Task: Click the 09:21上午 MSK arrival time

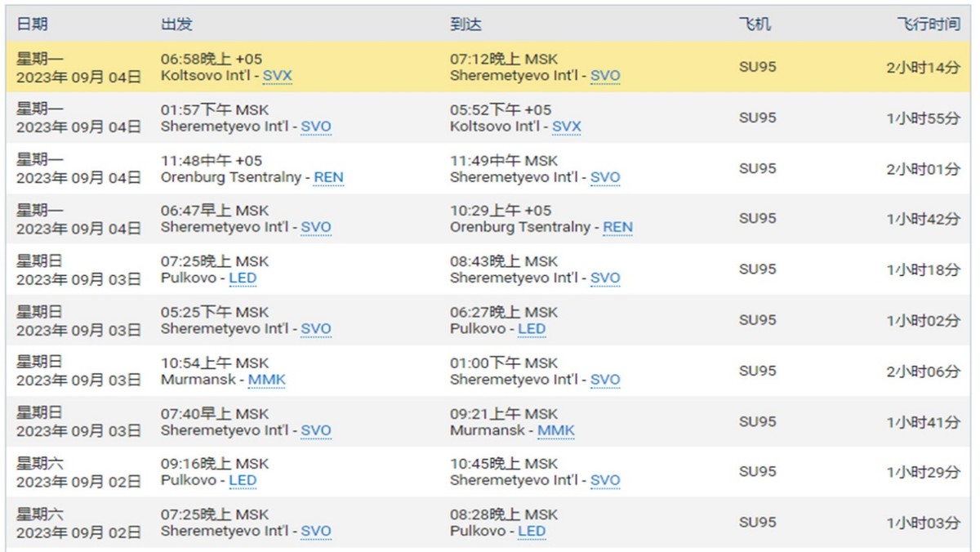Action: pyautogui.click(x=504, y=413)
